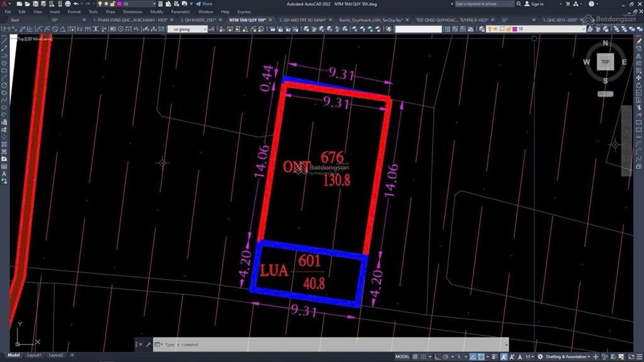Click the TOP face of the ViewCube
The height and width of the screenshot is (362, 644).
605,62
